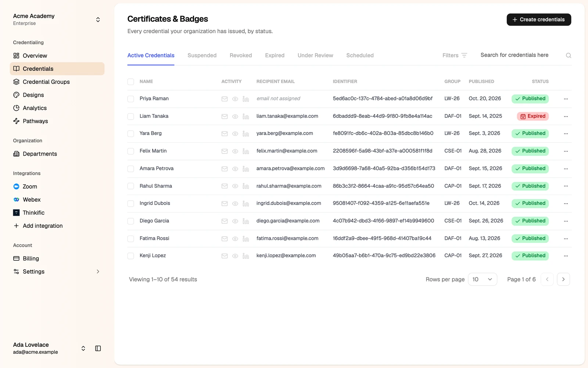Image resolution: width=588 pixels, height=368 pixels.
Task: Click the email icon for Amara Petrova
Action: tap(225, 169)
